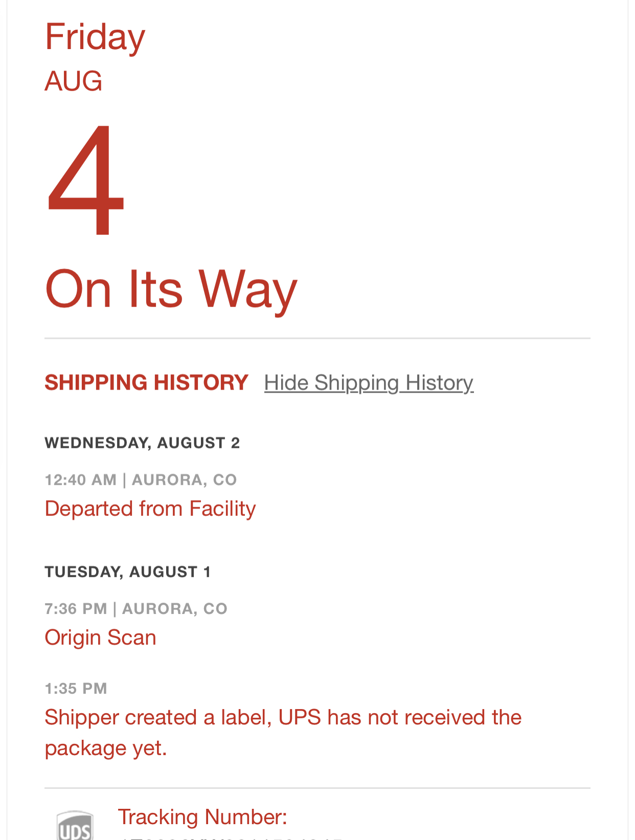The height and width of the screenshot is (840, 635).
Task: Tap the UPS shield logo icon
Action: click(x=75, y=826)
